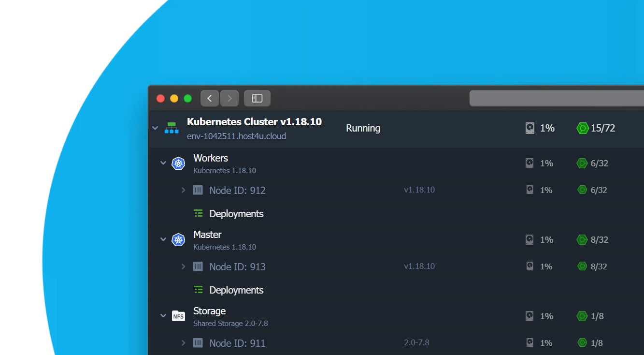Click the disk usage icon in cluster row
644x355 pixels.
530,128
